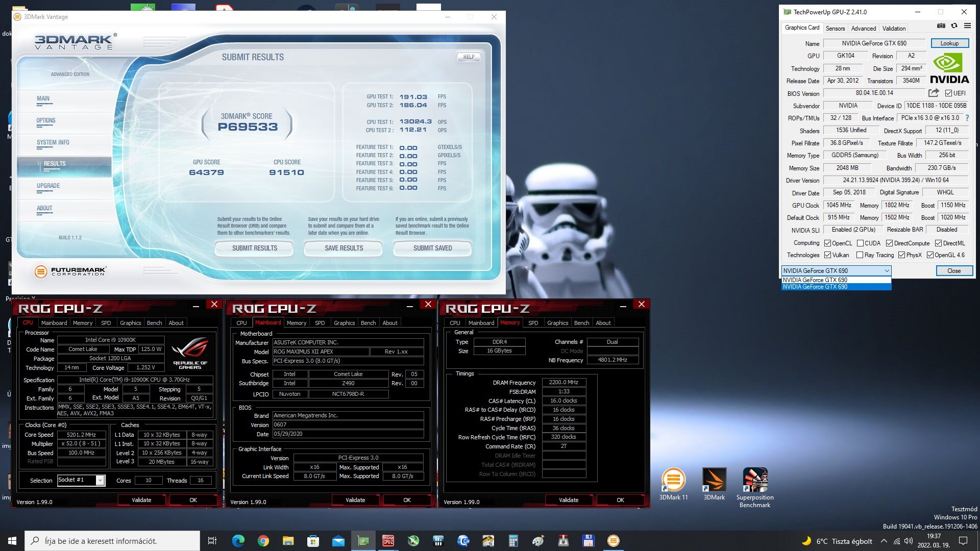
Task: Toggle the Ray Tracing checkbox
Action: 860,255
